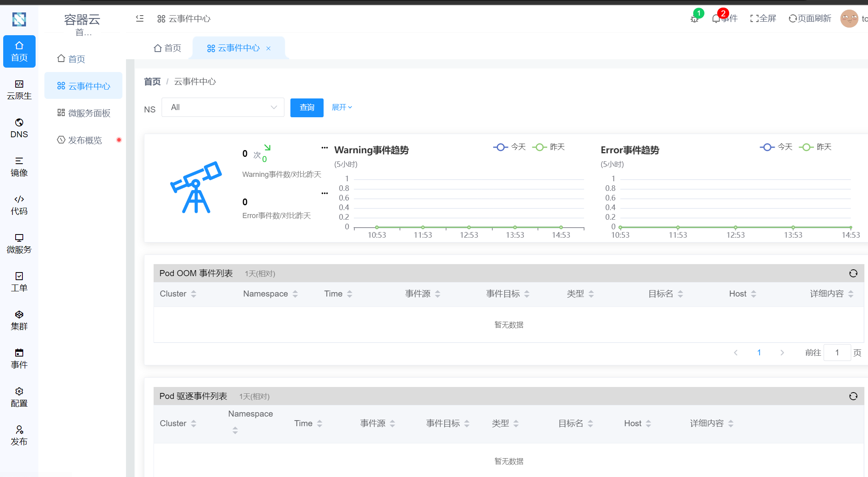Image resolution: width=868 pixels, height=477 pixels.
Task: Sort Pod OOM table by 详细内容
Action: [x=851, y=294]
